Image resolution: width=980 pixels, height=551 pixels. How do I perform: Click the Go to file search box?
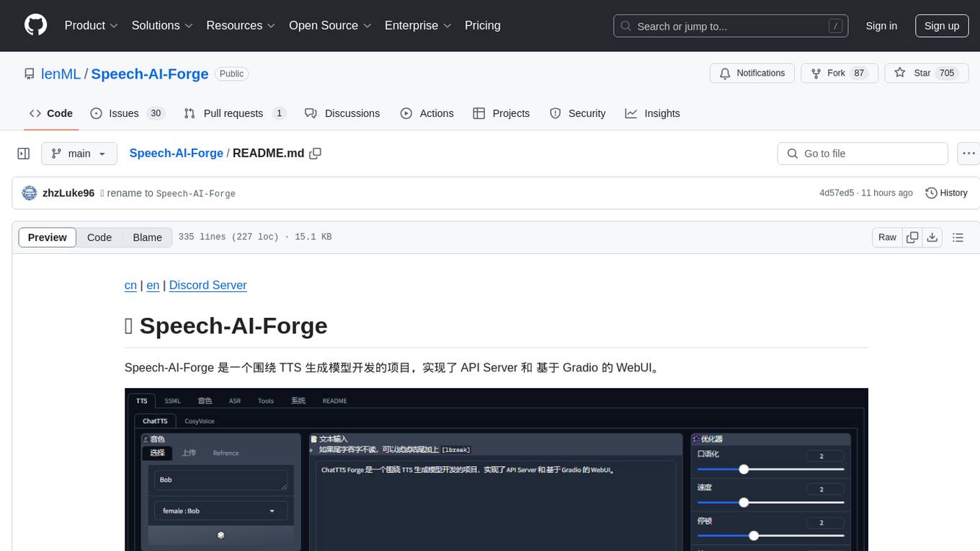pyautogui.click(x=863, y=154)
